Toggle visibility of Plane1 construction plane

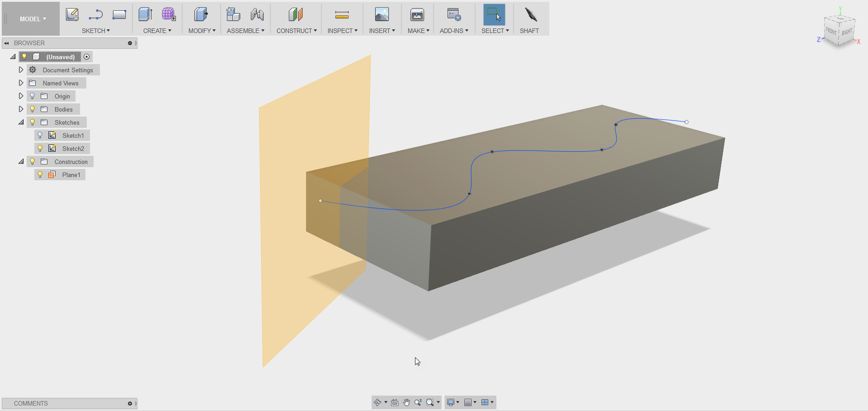click(40, 174)
